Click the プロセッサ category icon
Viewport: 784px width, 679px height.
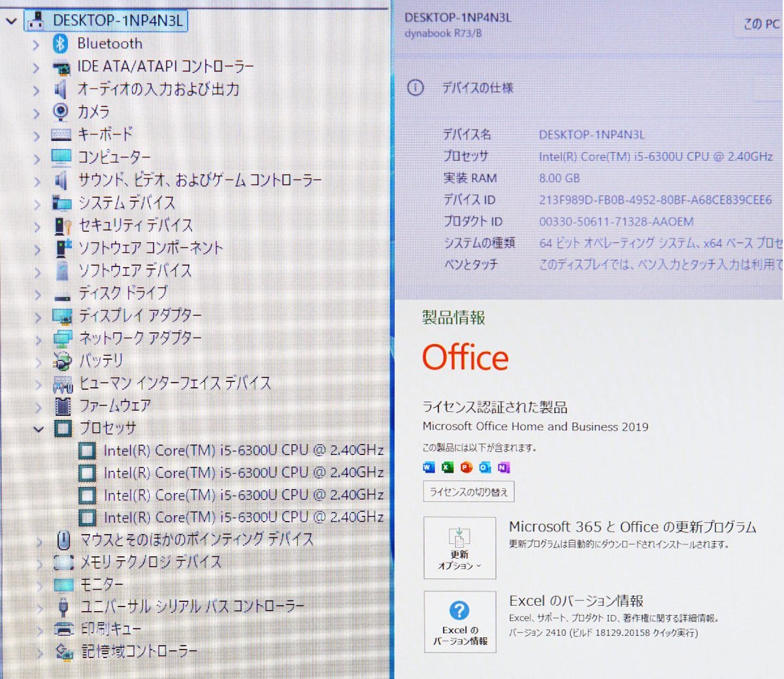pyautogui.click(x=63, y=428)
